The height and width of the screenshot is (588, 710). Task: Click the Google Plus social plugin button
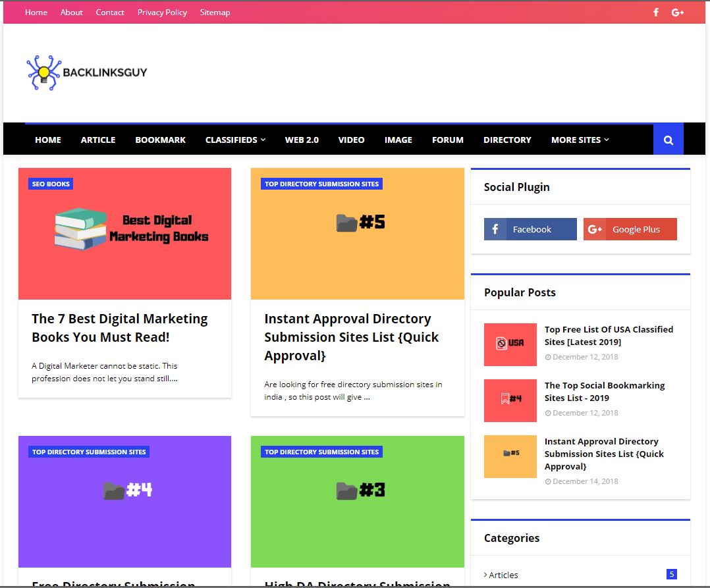[630, 229]
